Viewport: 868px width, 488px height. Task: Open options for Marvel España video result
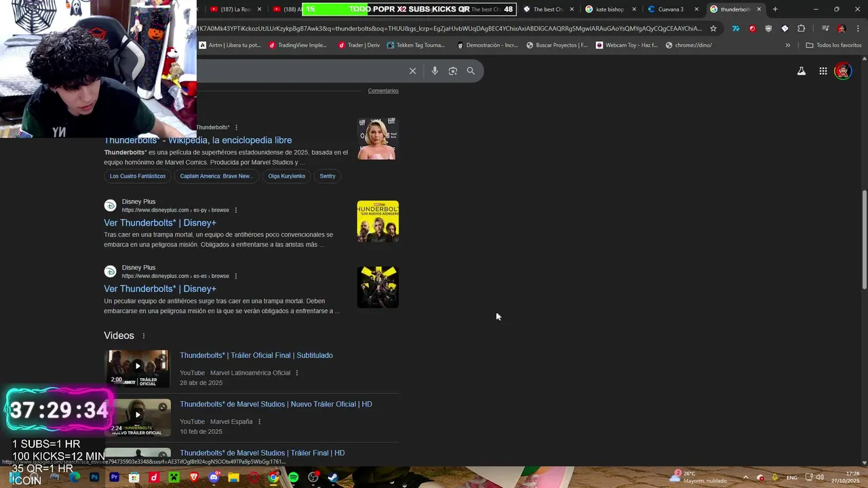point(259,422)
